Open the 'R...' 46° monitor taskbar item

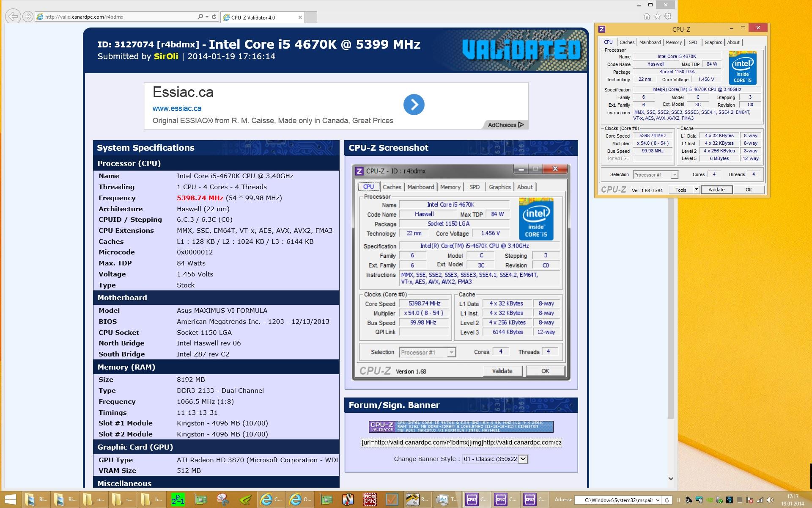click(x=417, y=500)
